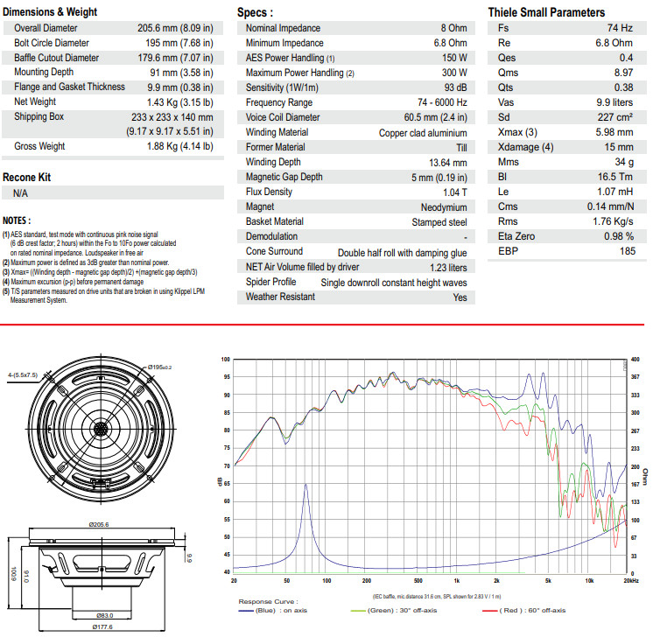Select Sensitivity value 93 dB
The image size is (660, 644).
coord(455,87)
